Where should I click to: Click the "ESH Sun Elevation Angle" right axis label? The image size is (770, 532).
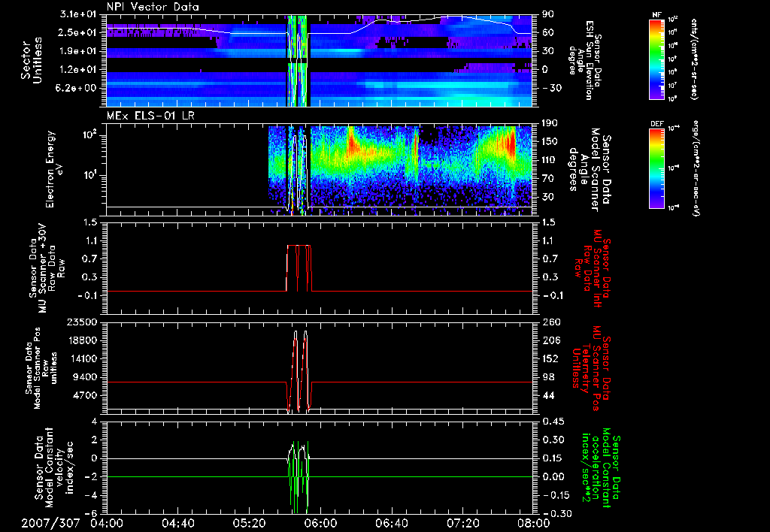[x=584, y=60]
